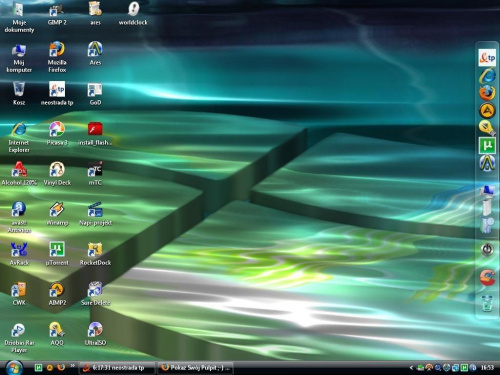Select the Dziobas Rar Player desktop shortcut
The image size is (500, 375).
19,337
